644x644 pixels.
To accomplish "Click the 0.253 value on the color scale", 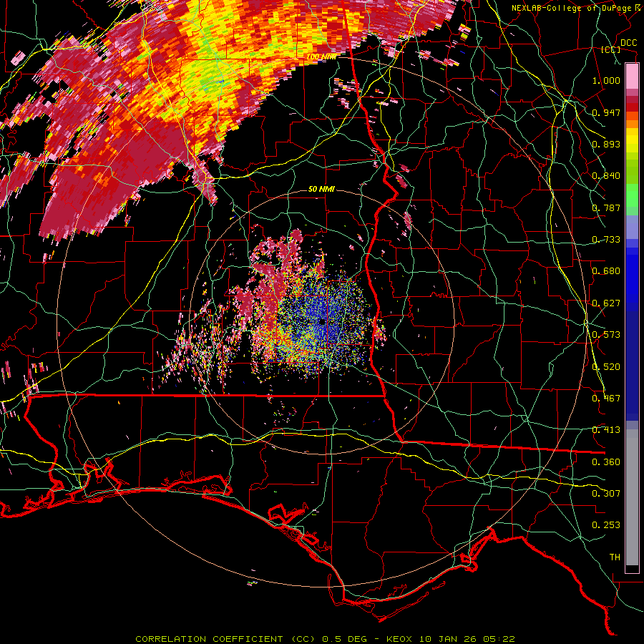I will [606, 525].
